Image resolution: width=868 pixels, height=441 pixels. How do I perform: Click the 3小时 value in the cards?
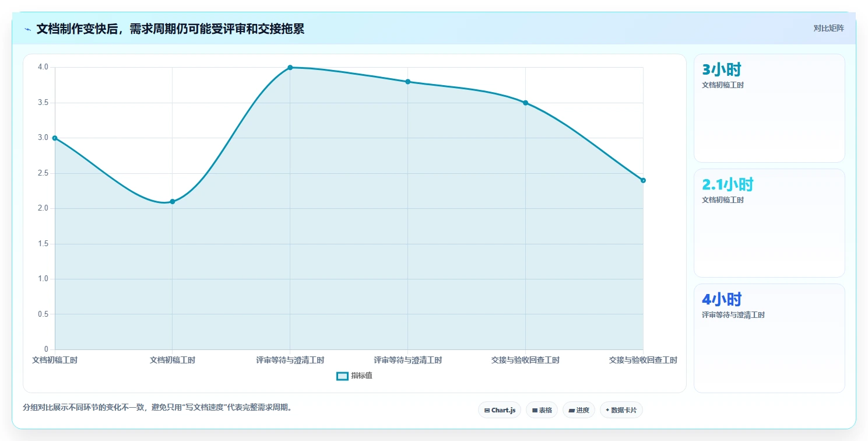[722, 70]
